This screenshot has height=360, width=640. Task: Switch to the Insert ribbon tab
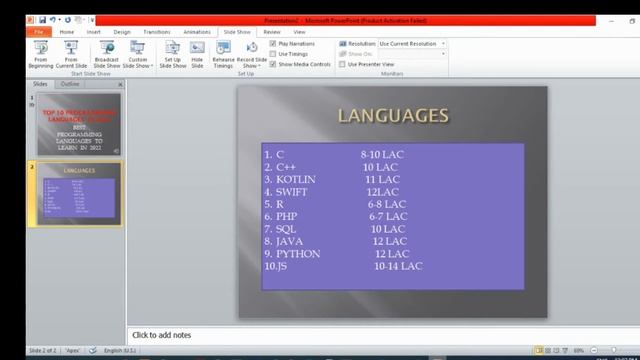coord(93,32)
